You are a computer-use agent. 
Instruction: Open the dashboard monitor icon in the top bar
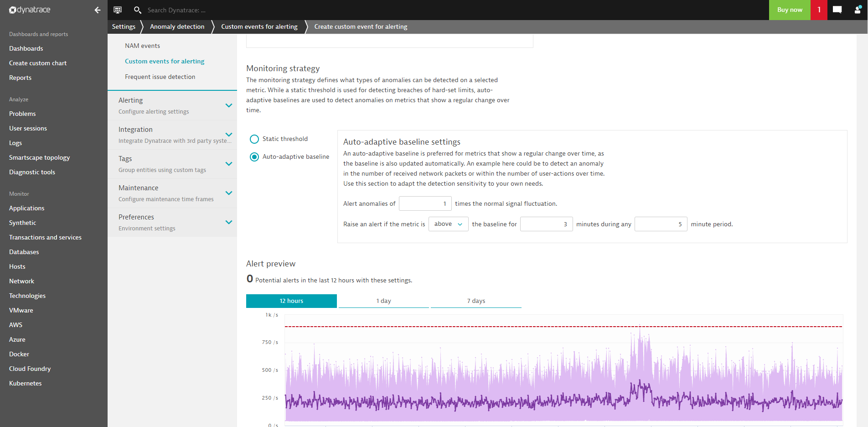coord(118,10)
